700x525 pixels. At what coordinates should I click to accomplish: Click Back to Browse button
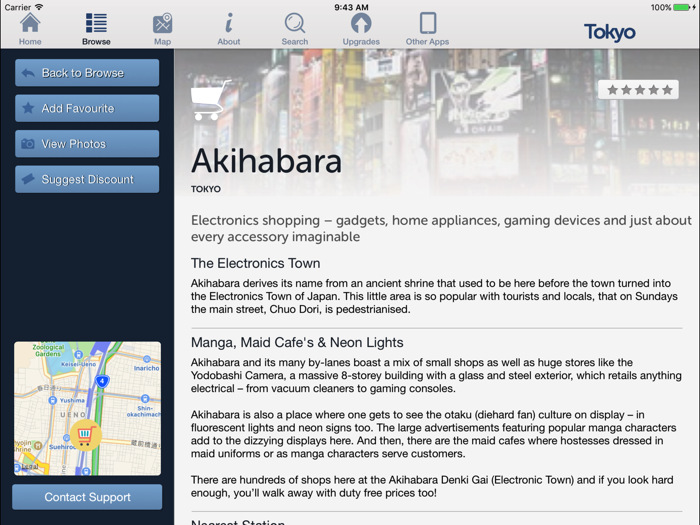click(87, 73)
